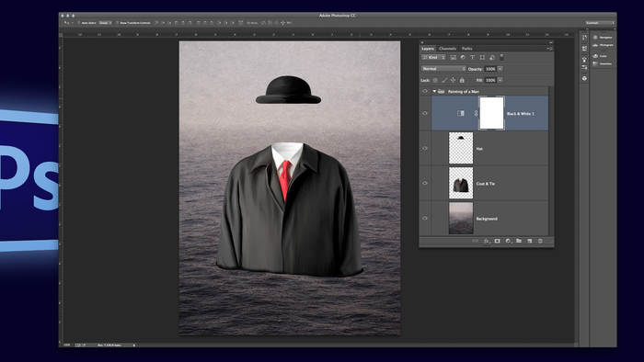This screenshot has width=644, height=362.
Task: Collapse the Layers panel to icons
Action: (550, 42)
